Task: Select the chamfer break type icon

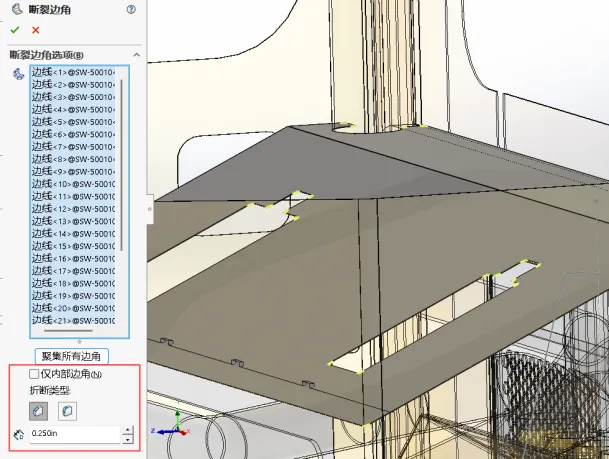Action: (39, 411)
